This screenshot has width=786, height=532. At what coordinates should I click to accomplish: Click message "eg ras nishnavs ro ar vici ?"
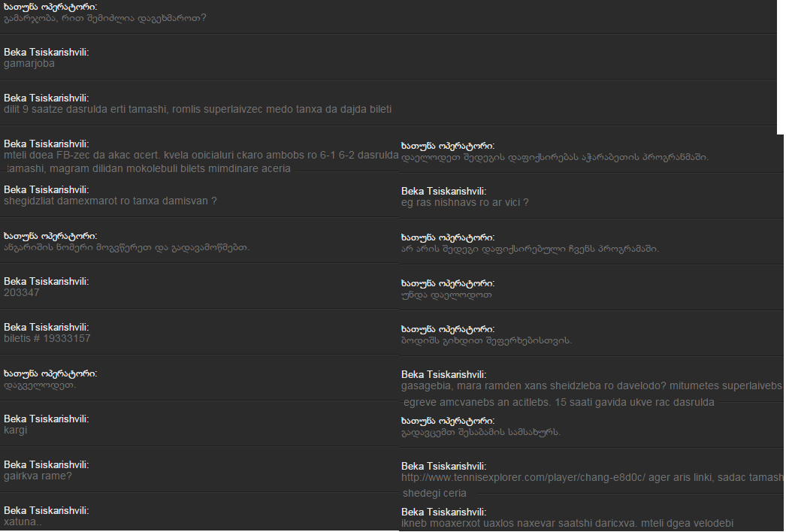click(x=465, y=203)
